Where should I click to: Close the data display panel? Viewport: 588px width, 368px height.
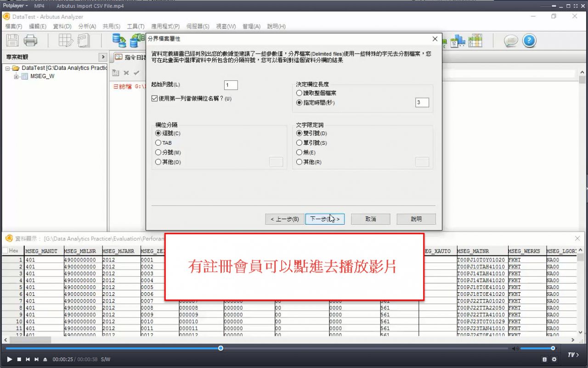pos(578,238)
